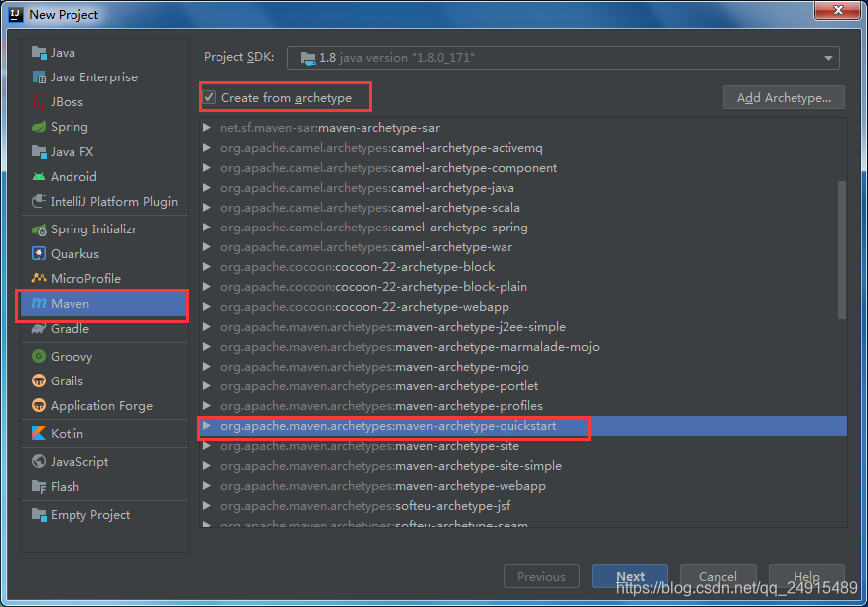868x607 pixels.
Task: Click the Flash icon in sidebar
Action: pos(39,486)
